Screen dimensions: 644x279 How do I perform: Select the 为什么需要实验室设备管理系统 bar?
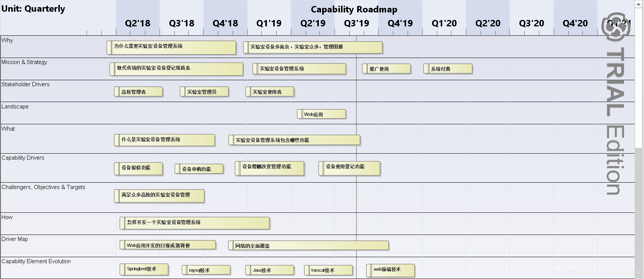171,47
